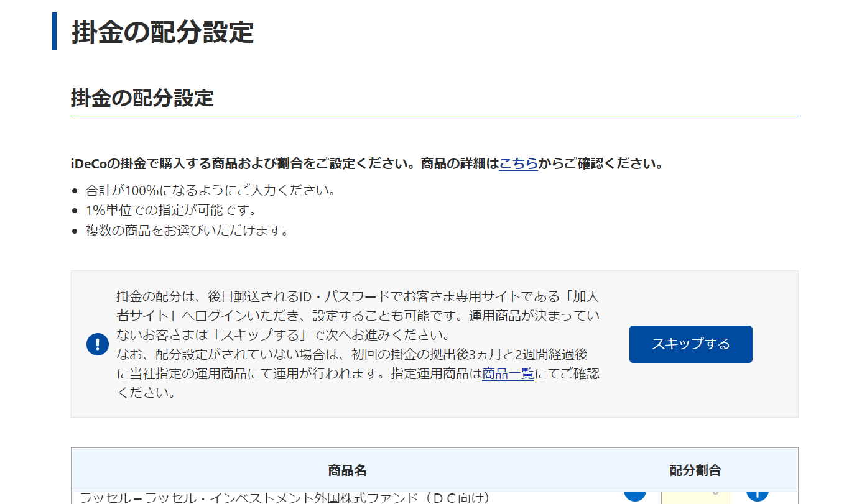Click the 合計が100% instruction bullet
Viewport: 844px width, 504px height.
pos(210,190)
